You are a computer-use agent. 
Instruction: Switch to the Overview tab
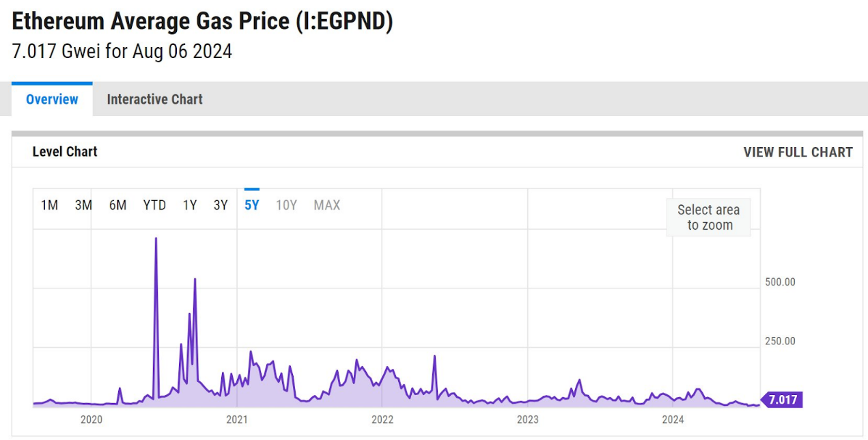click(52, 100)
